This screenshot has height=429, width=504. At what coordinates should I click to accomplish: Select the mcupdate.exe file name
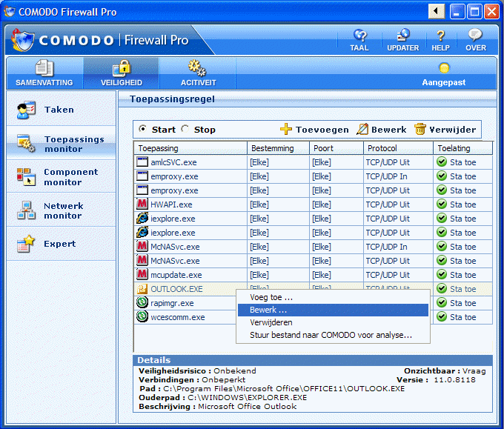176,275
